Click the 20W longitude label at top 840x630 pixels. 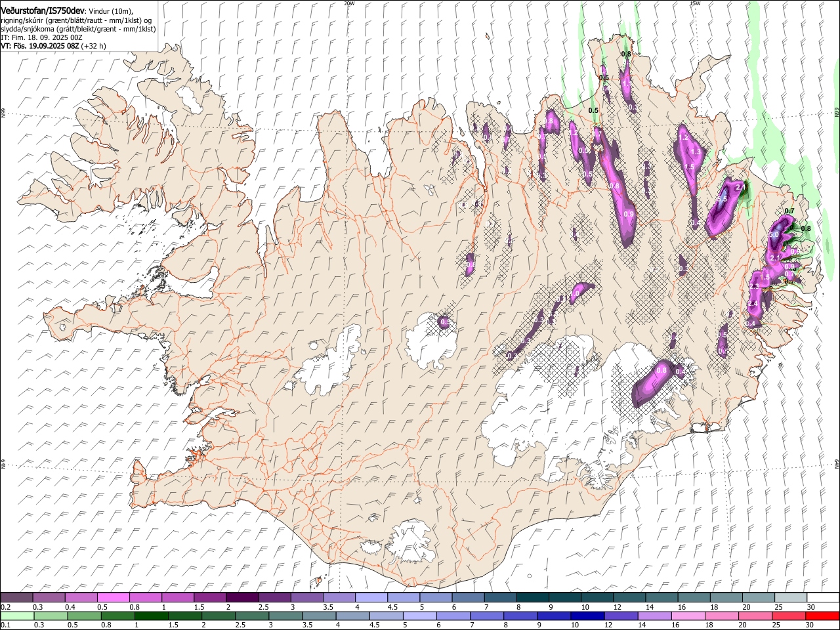coord(349,3)
